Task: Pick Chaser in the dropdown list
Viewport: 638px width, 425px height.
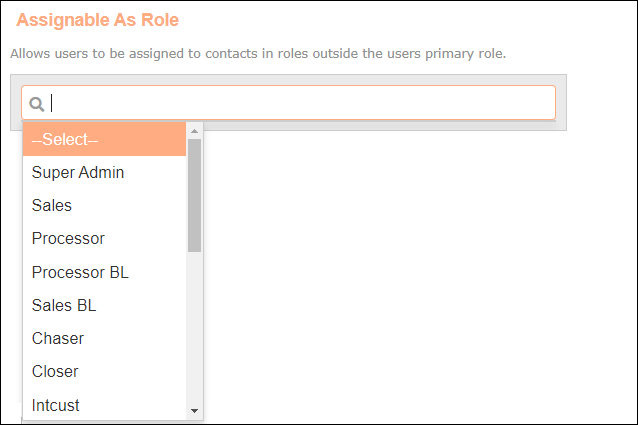Action: tap(105, 338)
